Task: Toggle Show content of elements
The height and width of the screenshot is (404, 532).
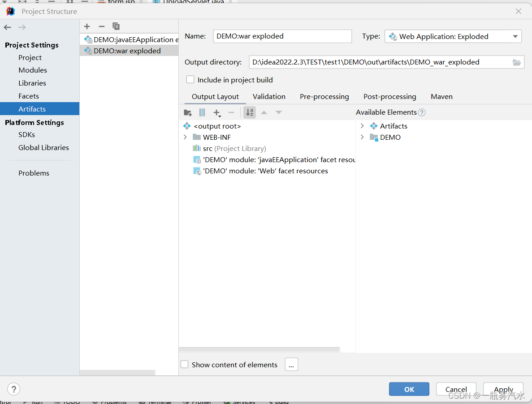Action: pyautogui.click(x=185, y=364)
